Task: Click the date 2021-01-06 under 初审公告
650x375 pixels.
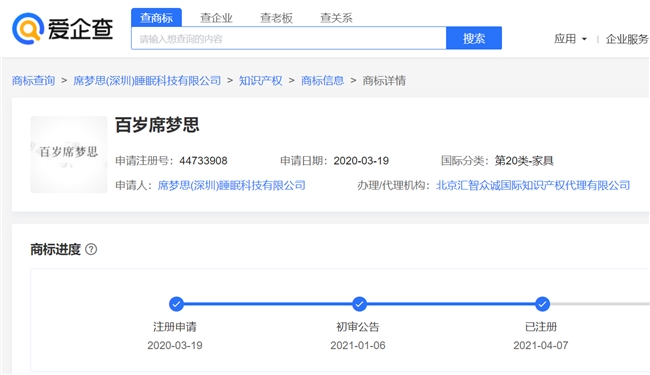Action: pyautogui.click(x=358, y=345)
